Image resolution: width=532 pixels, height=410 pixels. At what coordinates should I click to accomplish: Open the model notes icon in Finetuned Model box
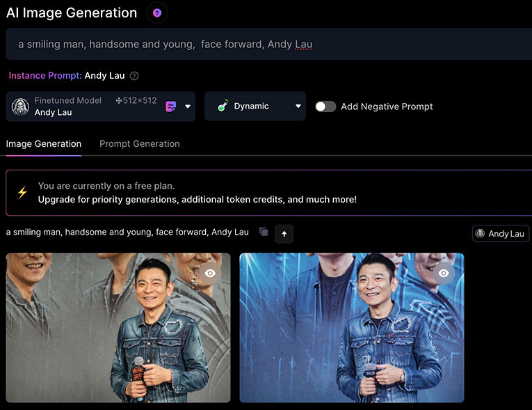coord(170,107)
